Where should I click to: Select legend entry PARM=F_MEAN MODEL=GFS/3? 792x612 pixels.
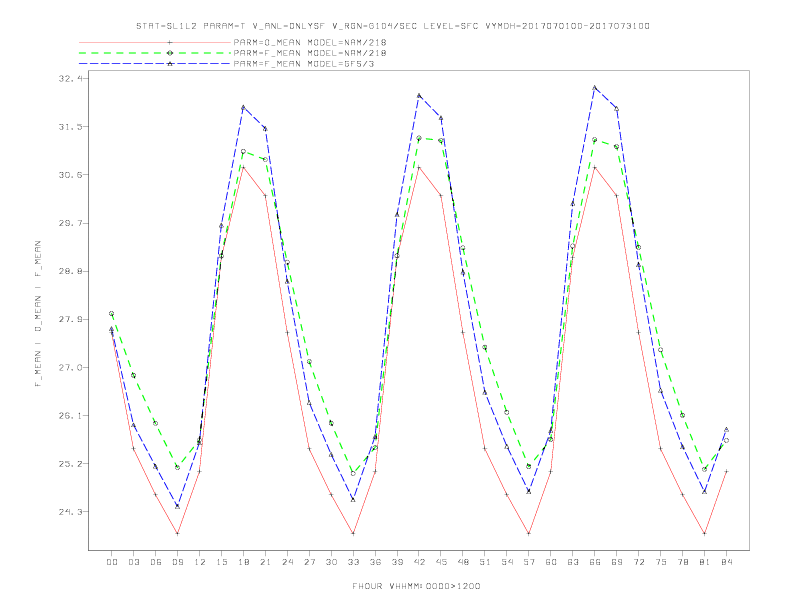click(304, 64)
